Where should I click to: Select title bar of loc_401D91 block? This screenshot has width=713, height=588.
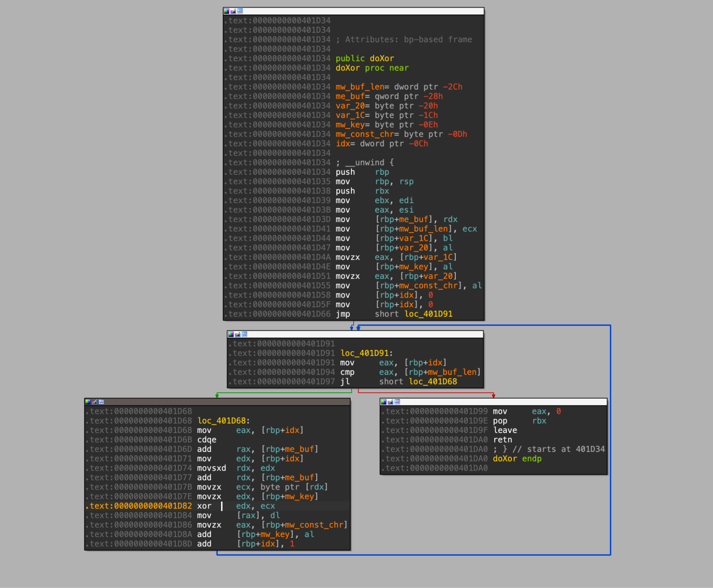click(x=355, y=334)
